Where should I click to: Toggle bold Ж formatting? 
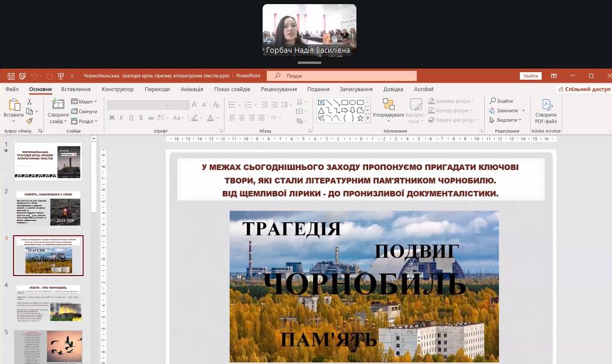[x=111, y=118]
